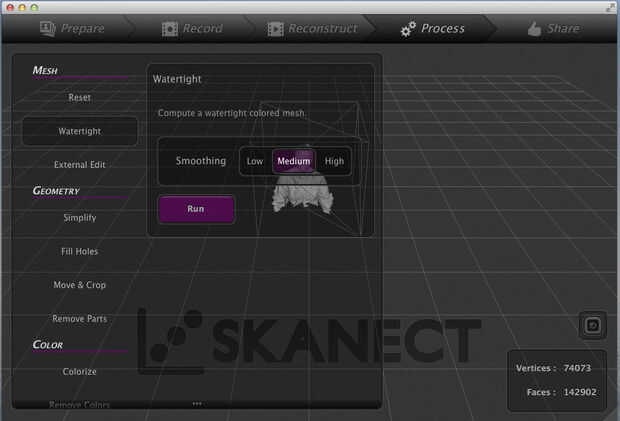This screenshot has height=421, width=620.
Task: Select the Watertight mesh option
Action: coord(79,131)
